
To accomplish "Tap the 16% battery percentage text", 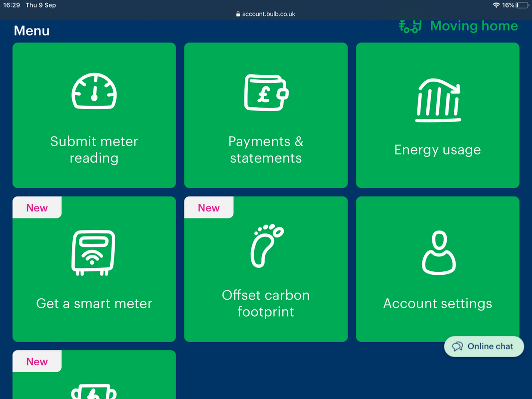I will 508,5.
